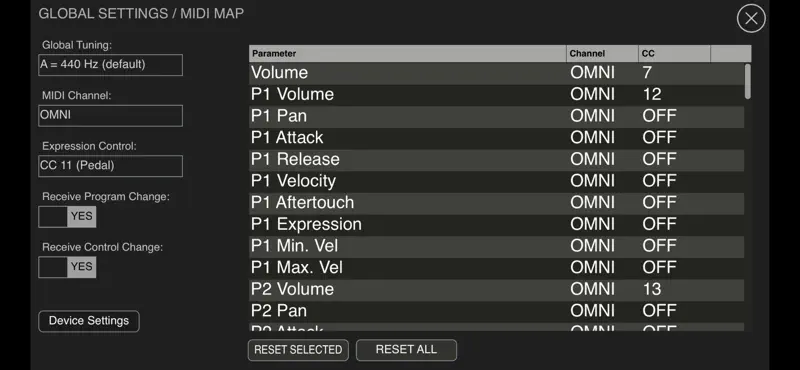Viewport: 800px width, 370px height.
Task: Click the CC column header
Action: [x=674, y=54]
